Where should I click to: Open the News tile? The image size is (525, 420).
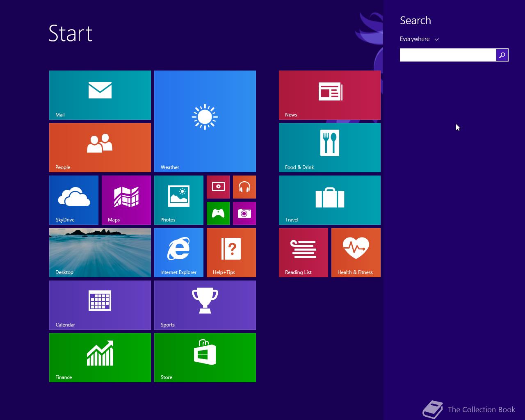click(330, 95)
